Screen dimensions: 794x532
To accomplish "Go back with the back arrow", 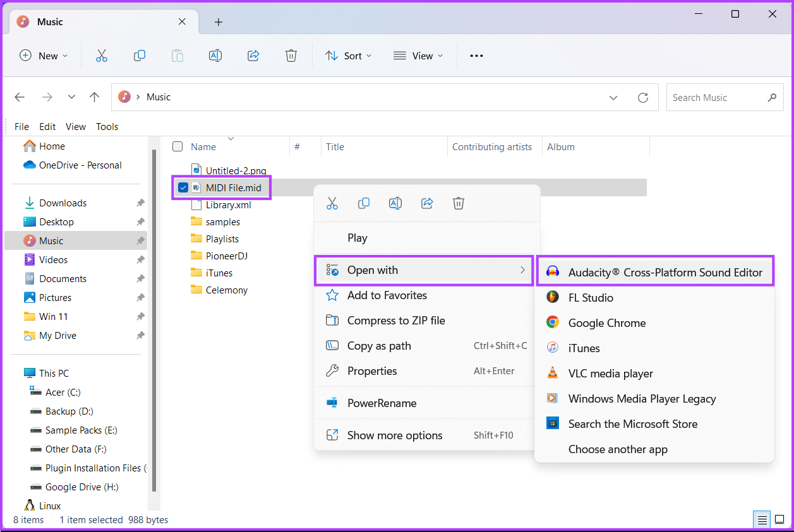I will [20, 97].
